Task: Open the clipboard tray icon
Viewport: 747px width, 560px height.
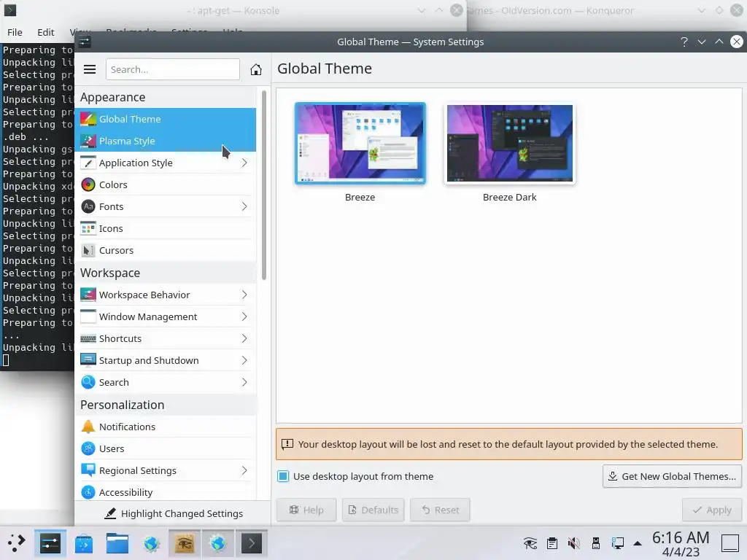Action: pyautogui.click(x=552, y=542)
